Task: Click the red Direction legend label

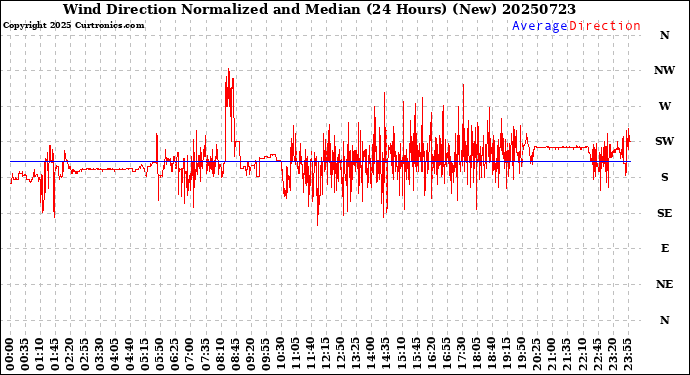Action: (605, 26)
